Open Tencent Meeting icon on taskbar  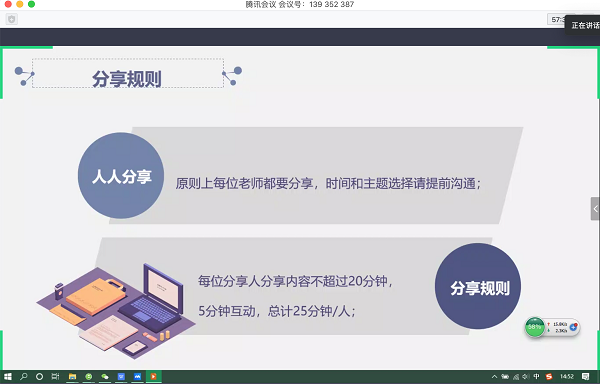tap(137, 377)
